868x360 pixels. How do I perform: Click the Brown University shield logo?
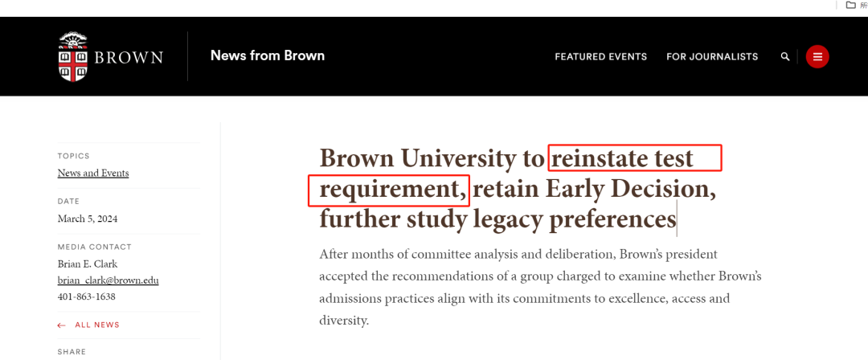(x=73, y=57)
